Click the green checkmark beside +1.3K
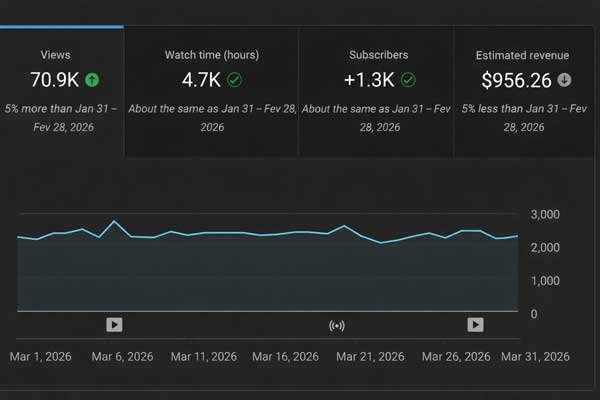This screenshot has width=600, height=400. point(408,80)
